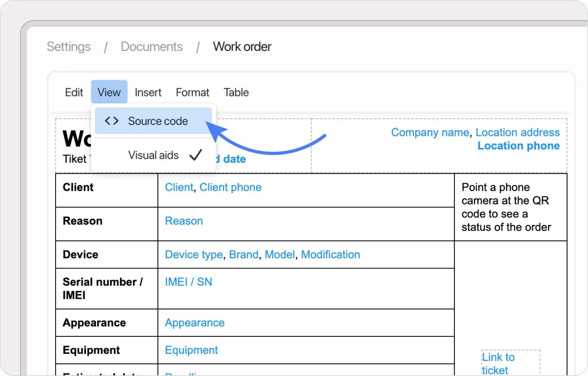
Task: Click the Appearance placeholder link
Action: pyautogui.click(x=194, y=323)
